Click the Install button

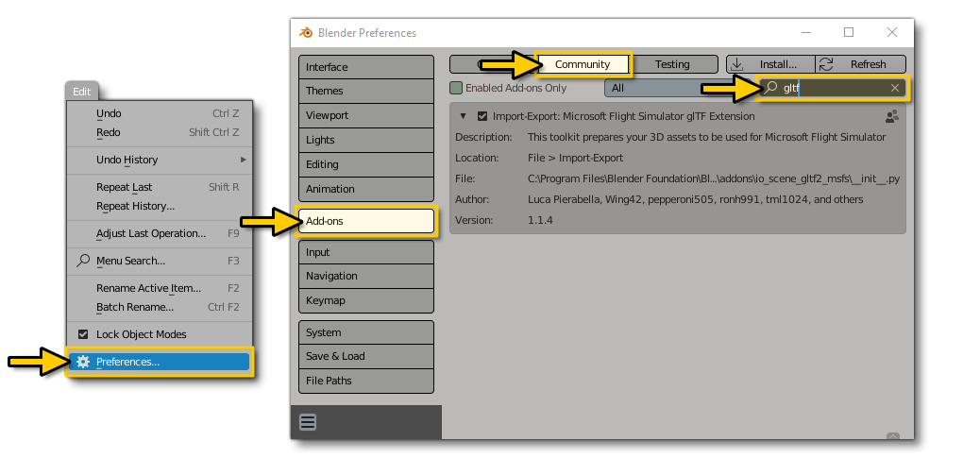[x=770, y=64]
